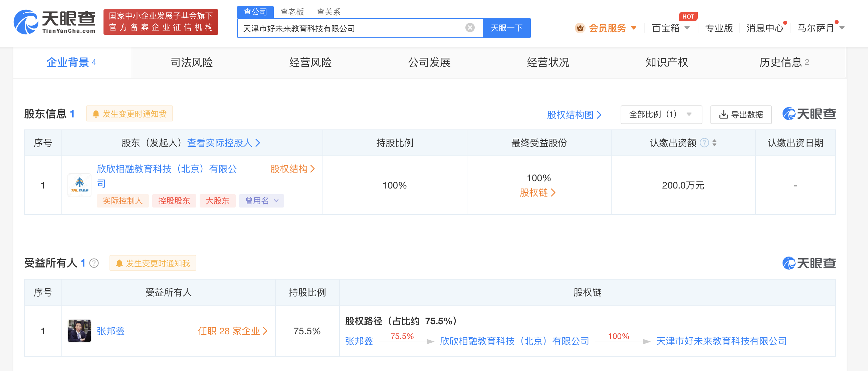Switch to the 经营状况 tab

(548, 63)
